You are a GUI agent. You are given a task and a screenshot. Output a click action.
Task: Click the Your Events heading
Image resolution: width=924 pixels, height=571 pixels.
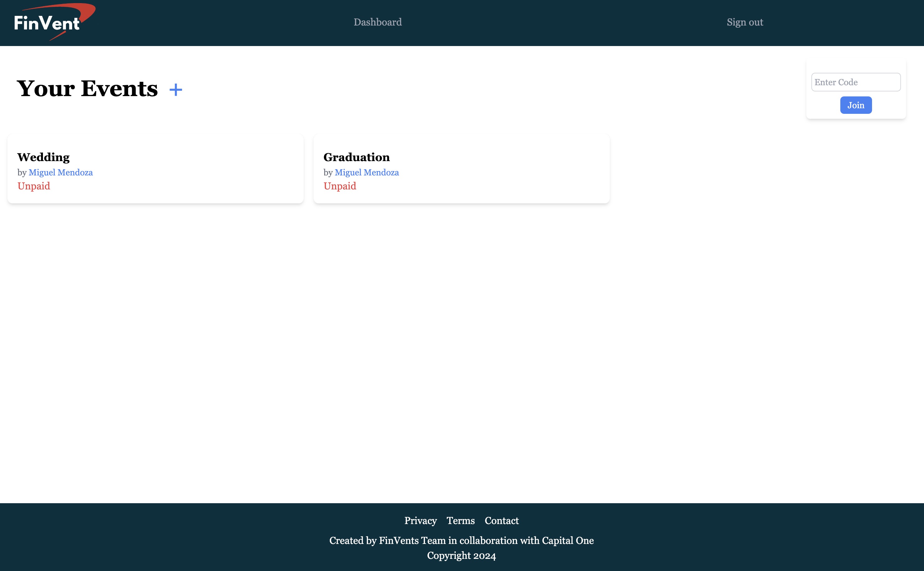(87, 89)
